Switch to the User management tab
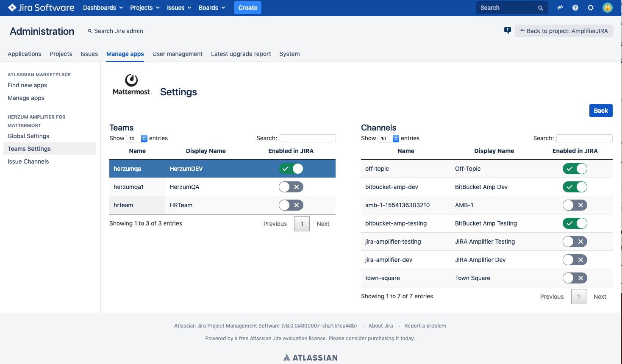The height and width of the screenshot is (364, 622). [x=177, y=54]
